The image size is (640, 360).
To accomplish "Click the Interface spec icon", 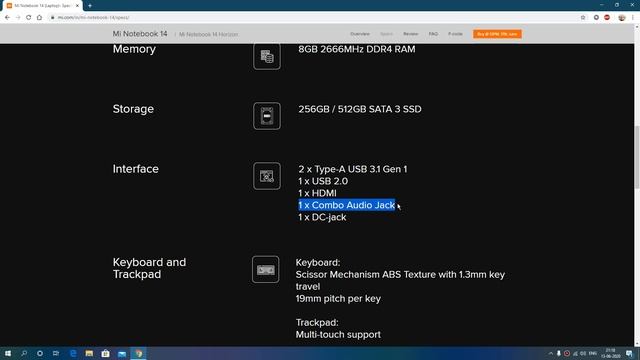I will tap(267, 176).
